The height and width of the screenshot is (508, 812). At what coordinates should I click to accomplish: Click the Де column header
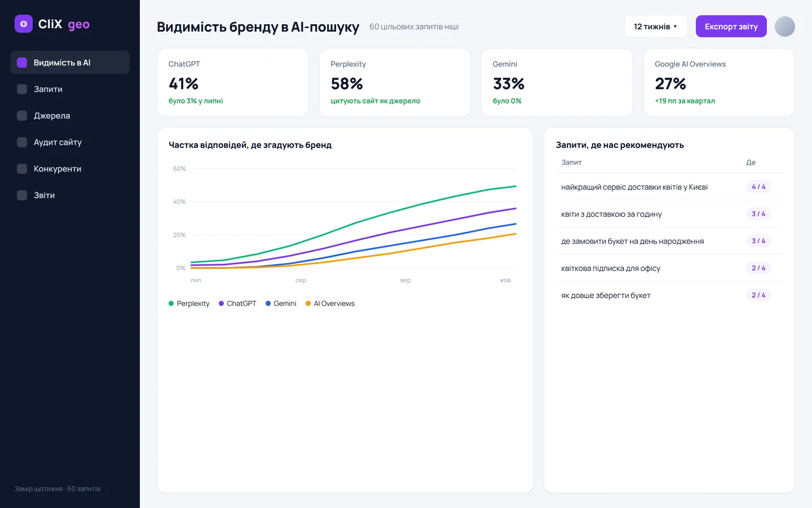click(x=751, y=163)
